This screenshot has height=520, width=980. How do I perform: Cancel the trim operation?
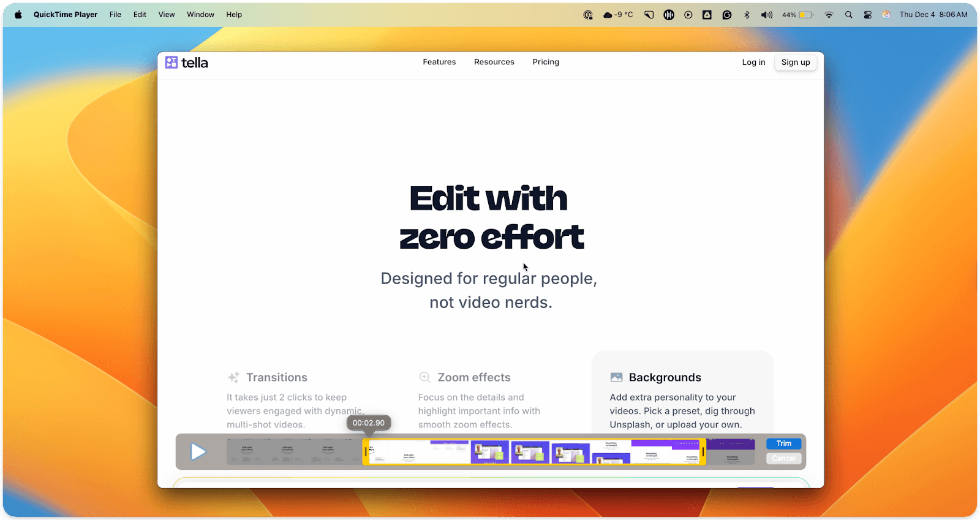pos(783,458)
